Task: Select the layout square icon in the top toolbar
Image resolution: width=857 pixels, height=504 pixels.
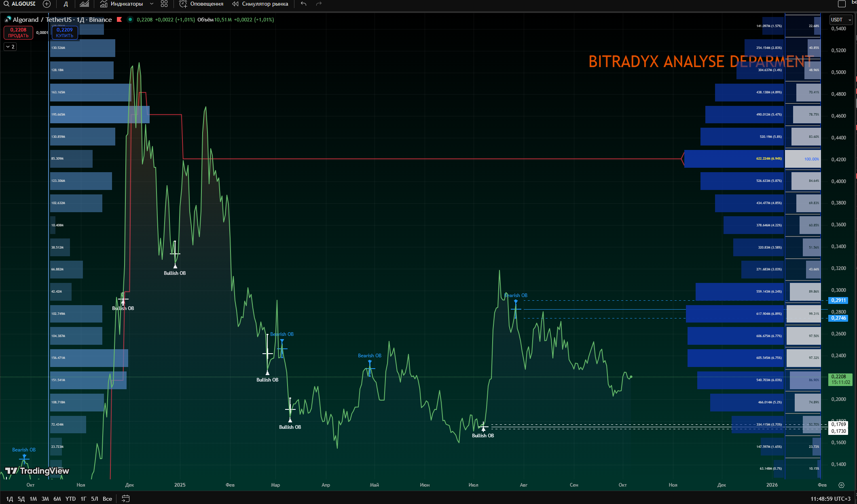Action: (x=842, y=4)
